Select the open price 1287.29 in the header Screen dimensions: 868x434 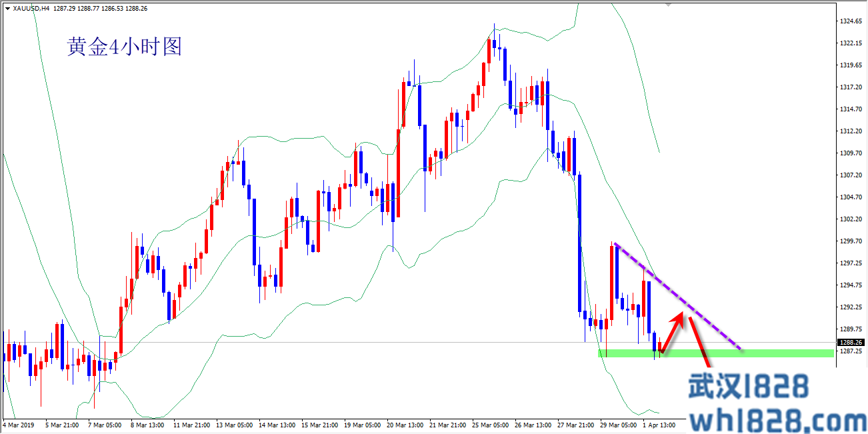(63, 8)
